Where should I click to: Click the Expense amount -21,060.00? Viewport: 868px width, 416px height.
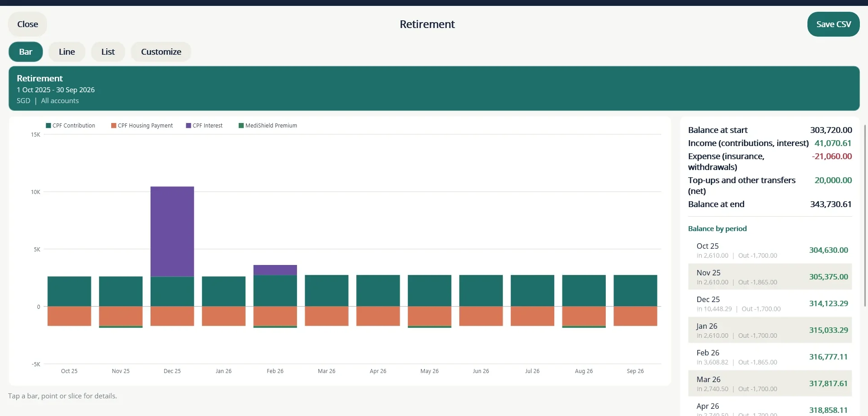pos(832,156)
